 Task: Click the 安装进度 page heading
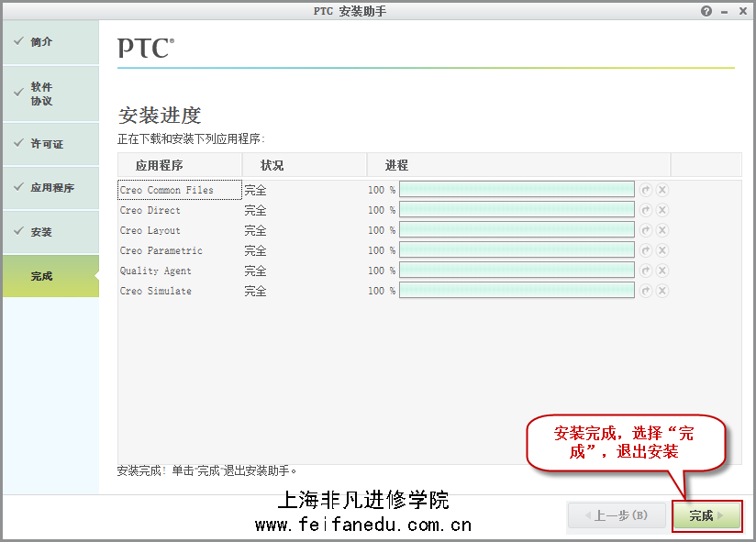(x=160, y=116)
